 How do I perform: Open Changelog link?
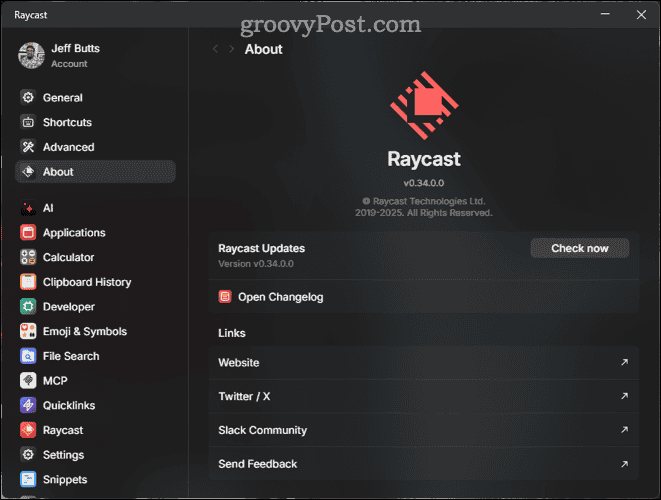tap(424, 297)
